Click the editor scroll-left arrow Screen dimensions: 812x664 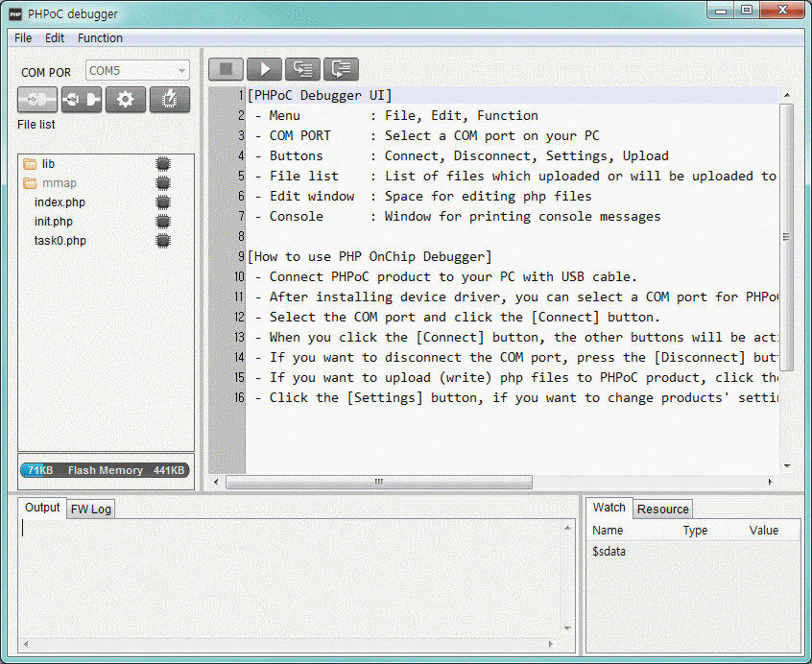(x=217, y=482)
